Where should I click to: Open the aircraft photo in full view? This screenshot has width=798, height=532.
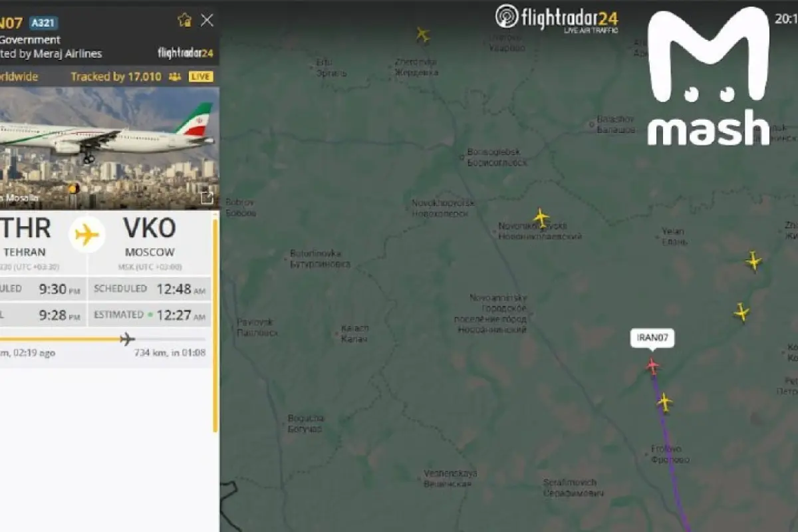207,197
